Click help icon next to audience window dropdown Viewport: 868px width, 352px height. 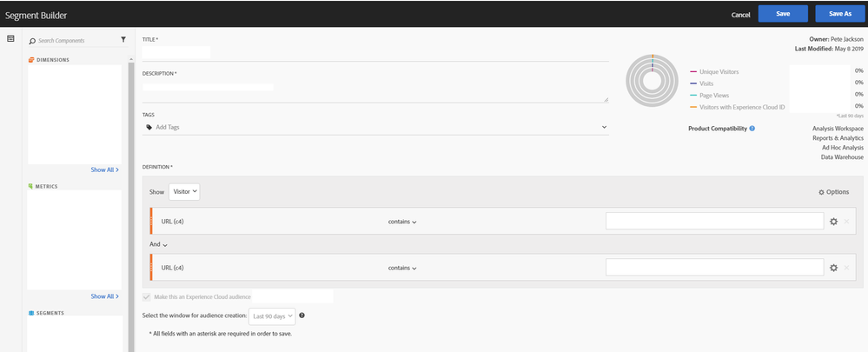click(301, 315)
